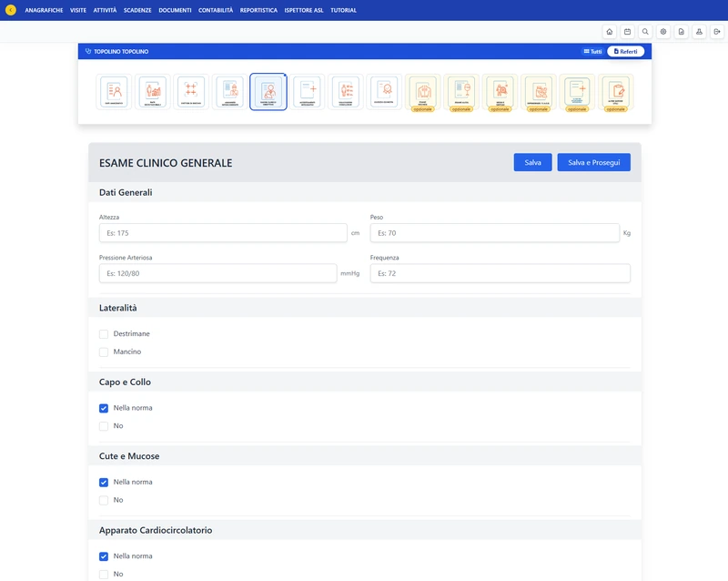Open the optional alcohol test step
The width and height of the screenshot is (728, 581).
click(x=461, y=93)
